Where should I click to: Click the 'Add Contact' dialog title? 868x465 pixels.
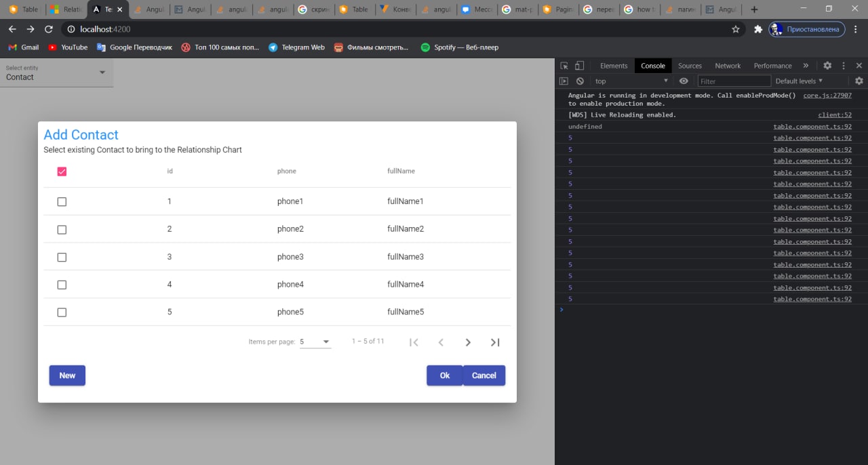point(81,135)
